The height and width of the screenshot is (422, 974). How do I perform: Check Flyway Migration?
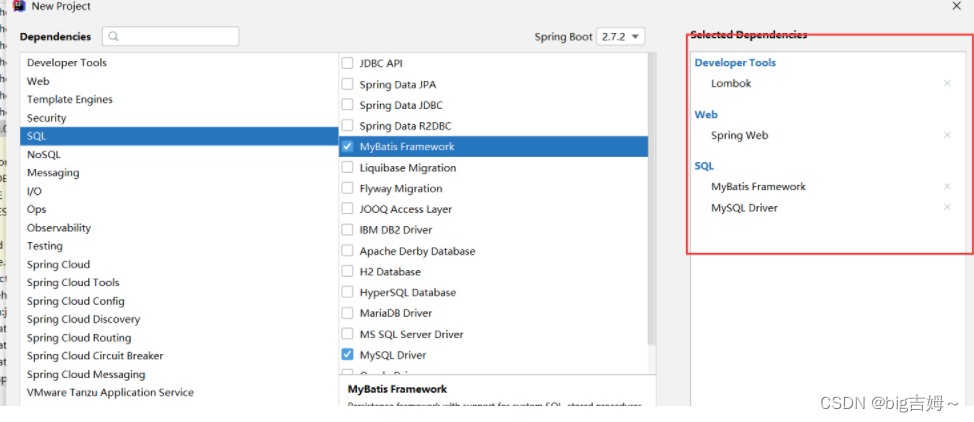(347, 188)
